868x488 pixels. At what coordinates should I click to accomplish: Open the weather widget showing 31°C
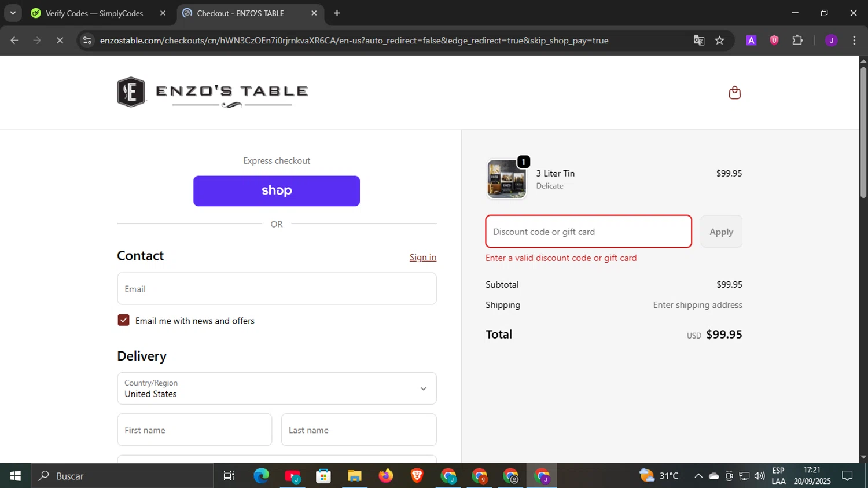tap(659, 476)
